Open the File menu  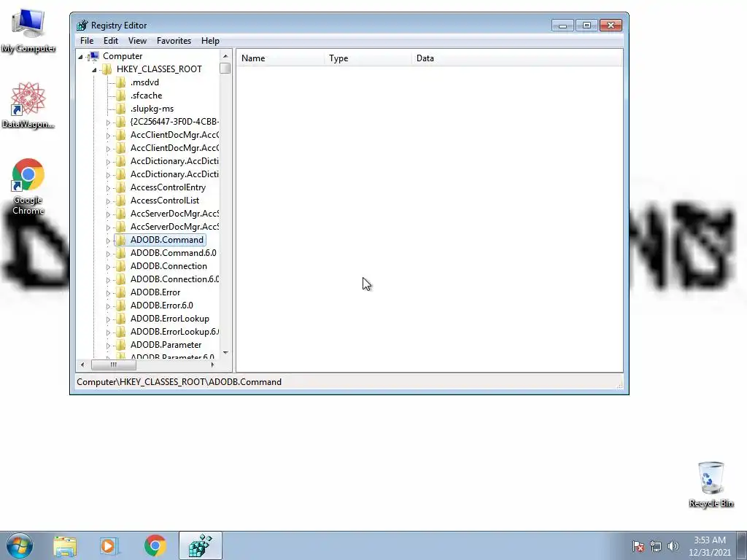(87, 41)
